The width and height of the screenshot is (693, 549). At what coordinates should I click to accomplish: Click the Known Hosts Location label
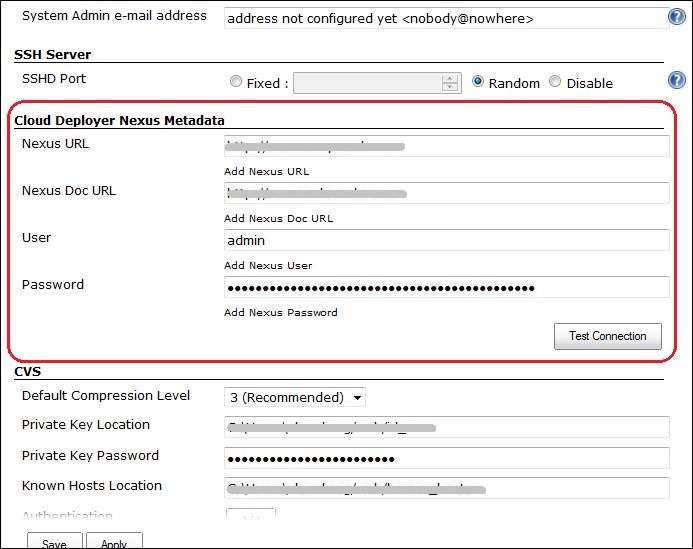point(92,486)
